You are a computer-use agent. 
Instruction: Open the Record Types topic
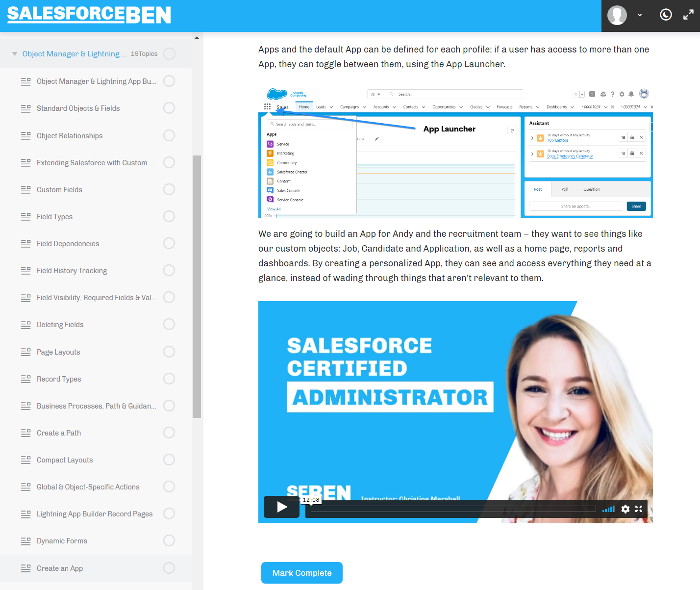point(59,379)
